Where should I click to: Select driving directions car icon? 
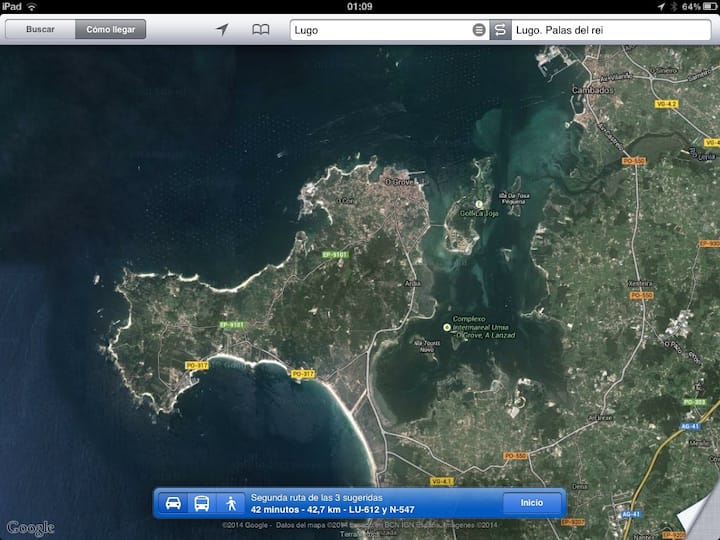pos(173,503)
